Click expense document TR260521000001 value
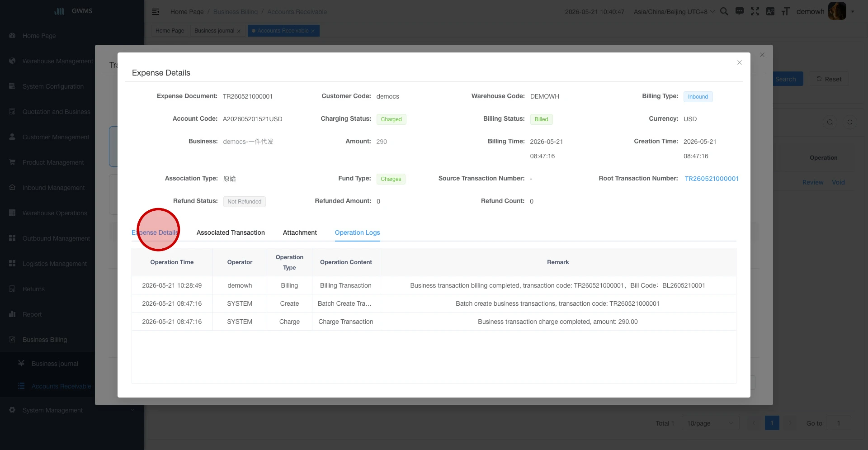 pyautogui.click(x=248, y=96)
